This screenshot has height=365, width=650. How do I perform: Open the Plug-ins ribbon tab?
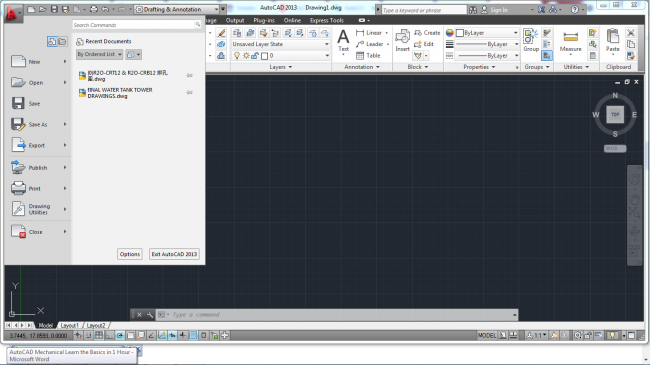tap(264, 20)
